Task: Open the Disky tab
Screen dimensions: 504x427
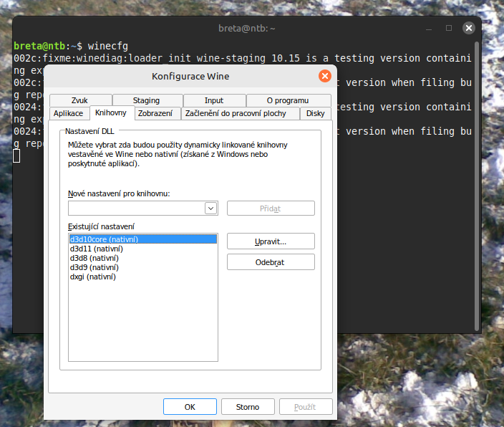Action: point(315,113)
